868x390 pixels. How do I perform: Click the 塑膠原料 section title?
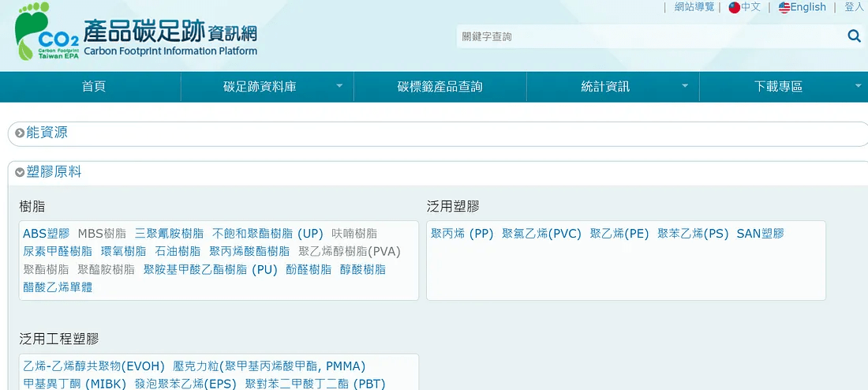click(54, 172)
